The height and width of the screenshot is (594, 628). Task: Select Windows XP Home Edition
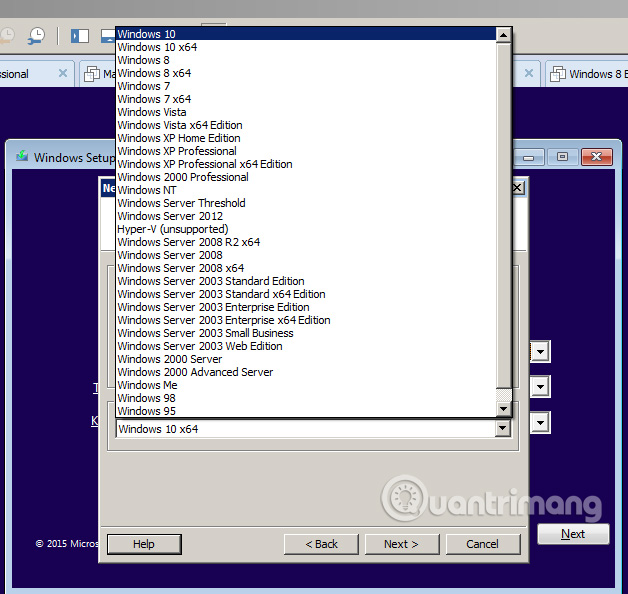(306, 138)
